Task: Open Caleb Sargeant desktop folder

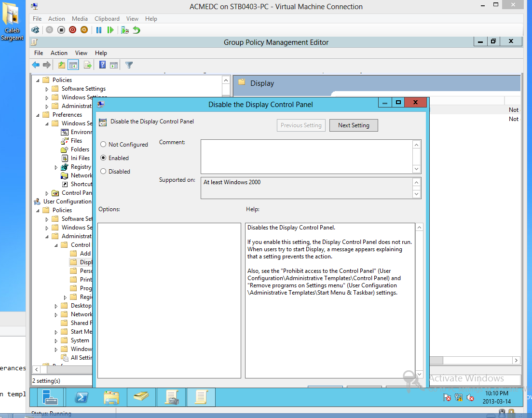Action: pyautogui.click(x=12, y=21)
